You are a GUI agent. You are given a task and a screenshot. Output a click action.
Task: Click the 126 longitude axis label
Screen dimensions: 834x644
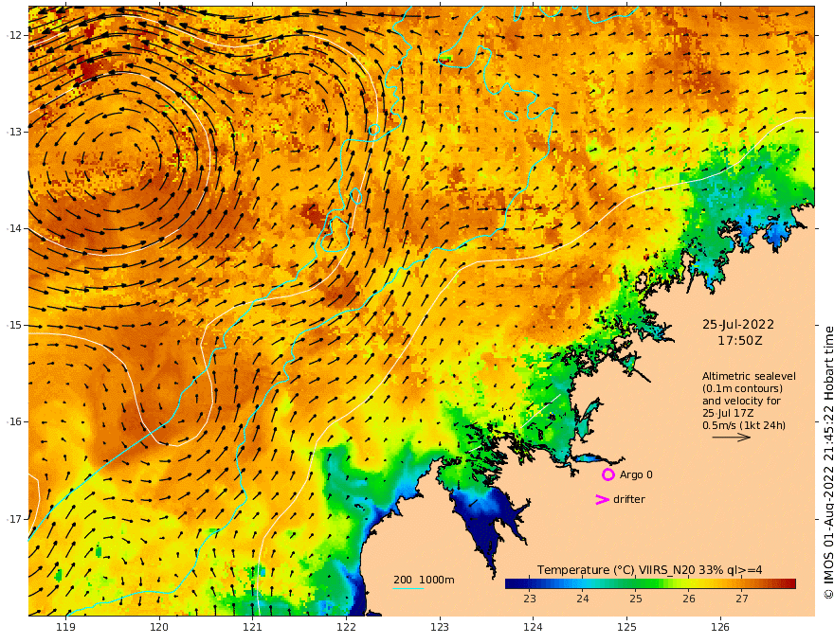pyautogui.click(x=720, y=627)
